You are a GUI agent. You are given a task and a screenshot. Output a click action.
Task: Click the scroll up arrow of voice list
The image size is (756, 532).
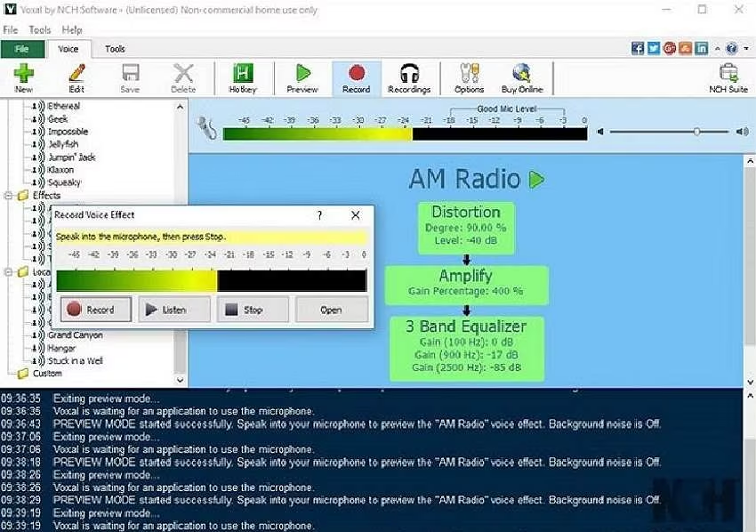pos(180,107)
